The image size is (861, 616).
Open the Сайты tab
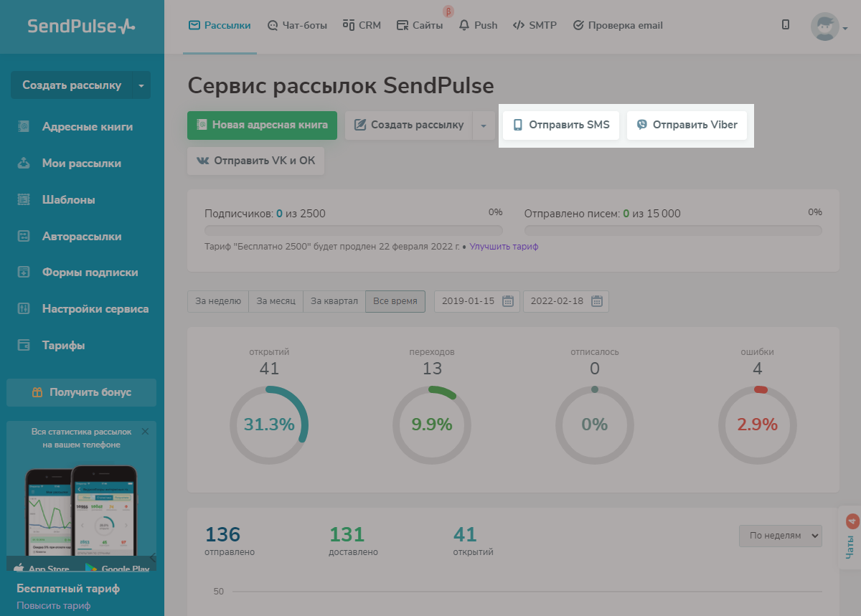(420, 25)
